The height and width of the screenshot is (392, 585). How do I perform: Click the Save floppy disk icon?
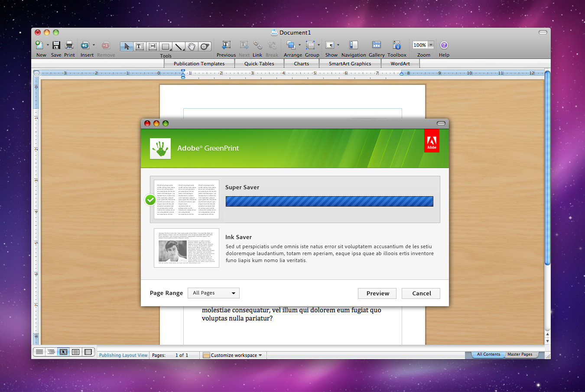[x=56, y=45]
